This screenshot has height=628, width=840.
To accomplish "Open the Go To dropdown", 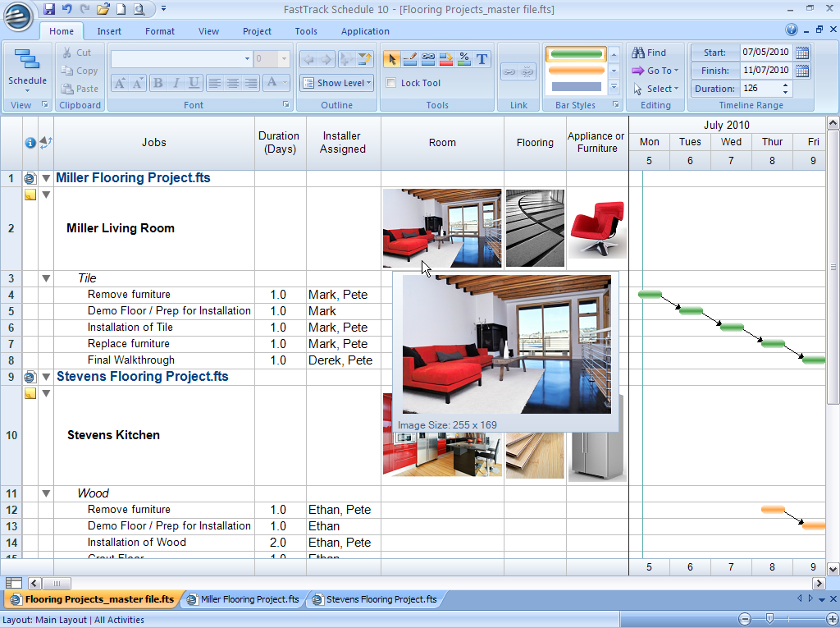I will coord(655,71).
